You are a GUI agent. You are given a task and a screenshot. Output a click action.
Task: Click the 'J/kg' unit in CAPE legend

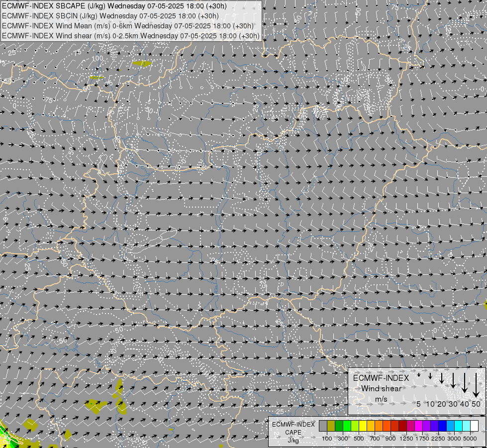pos(293,441)
